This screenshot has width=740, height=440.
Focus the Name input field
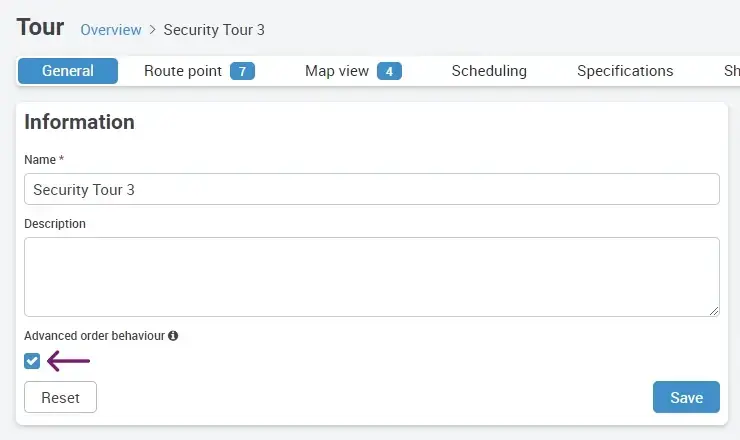(371, 189)
